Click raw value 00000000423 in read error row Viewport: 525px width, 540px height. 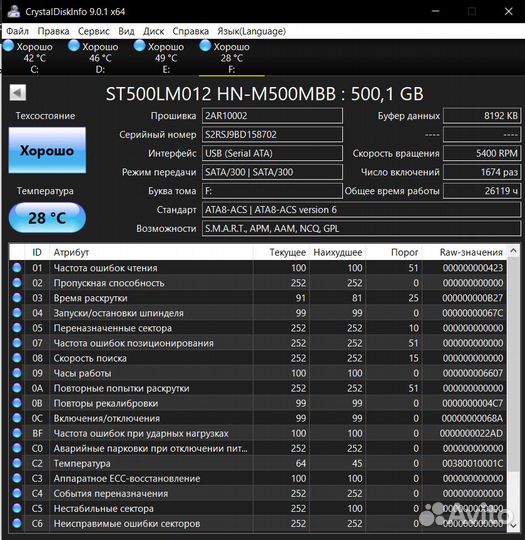pyautogui.click(x=473, y=268)
